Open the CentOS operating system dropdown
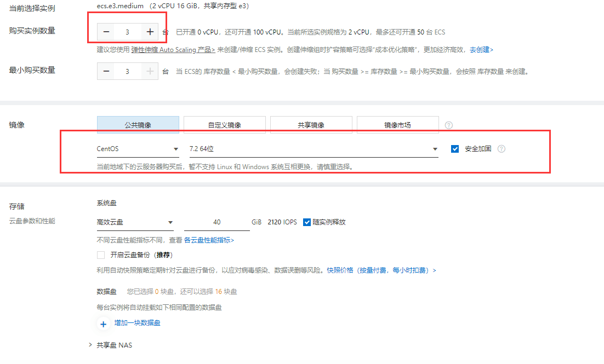 (138, 149)
